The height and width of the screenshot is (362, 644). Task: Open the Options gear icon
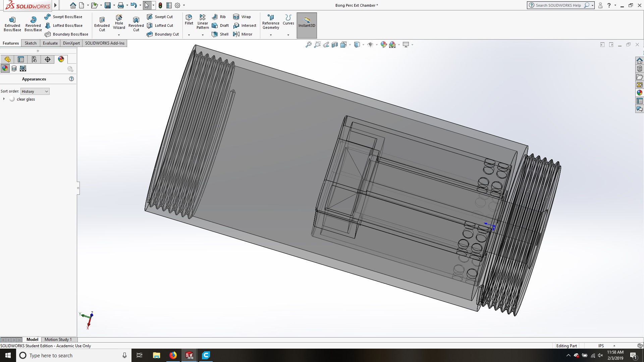177,5
